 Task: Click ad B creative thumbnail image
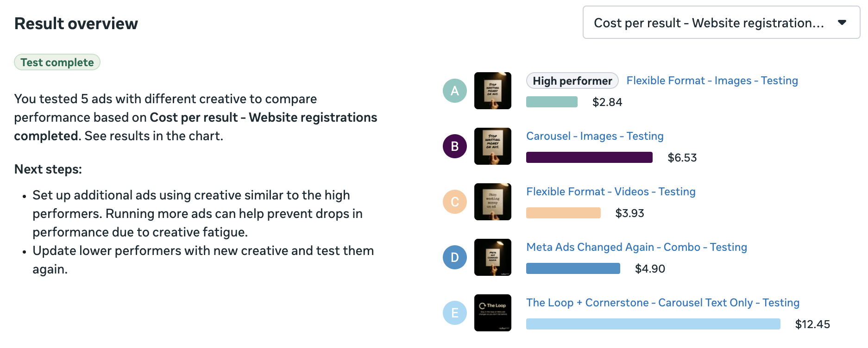point(492,146)
